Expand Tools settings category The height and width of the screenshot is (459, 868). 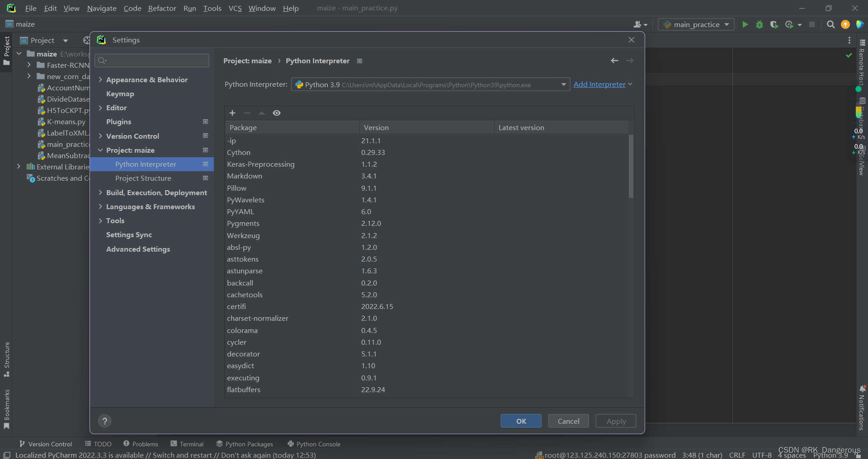pos(100,220)
